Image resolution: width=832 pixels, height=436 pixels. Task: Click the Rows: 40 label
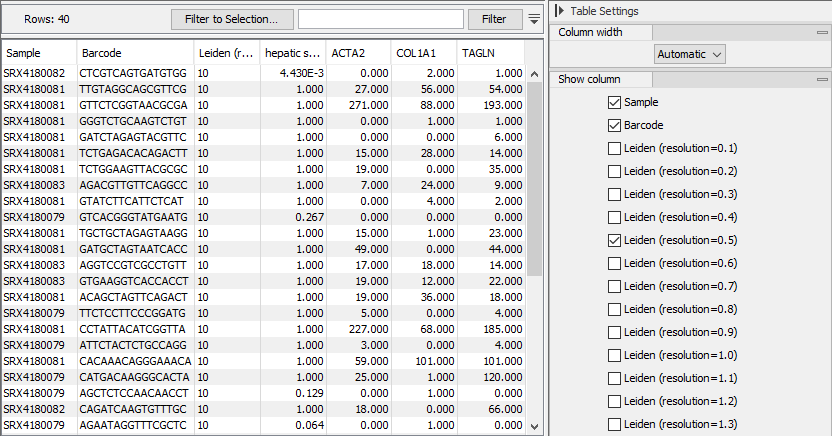click(47, 19)
